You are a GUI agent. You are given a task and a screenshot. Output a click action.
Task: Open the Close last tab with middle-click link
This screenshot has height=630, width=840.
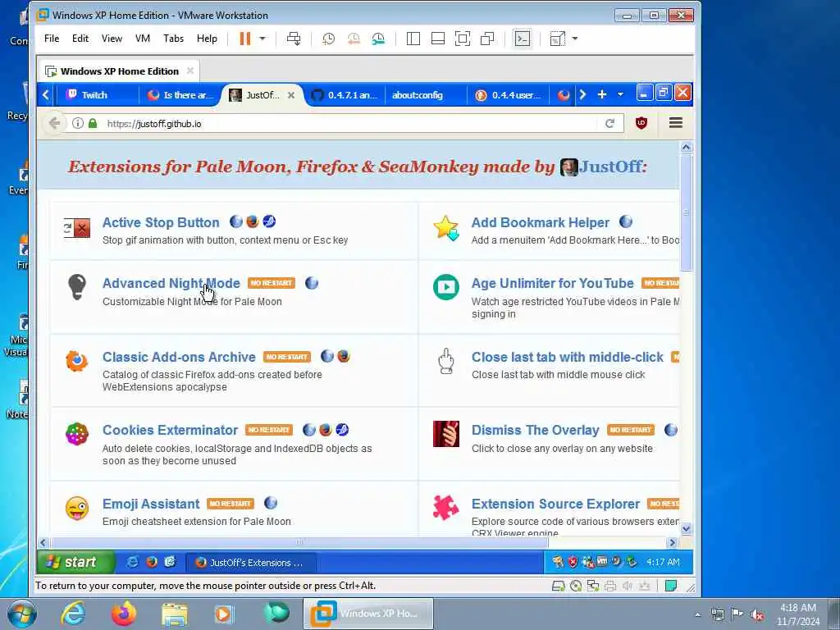tap(568, 357)
